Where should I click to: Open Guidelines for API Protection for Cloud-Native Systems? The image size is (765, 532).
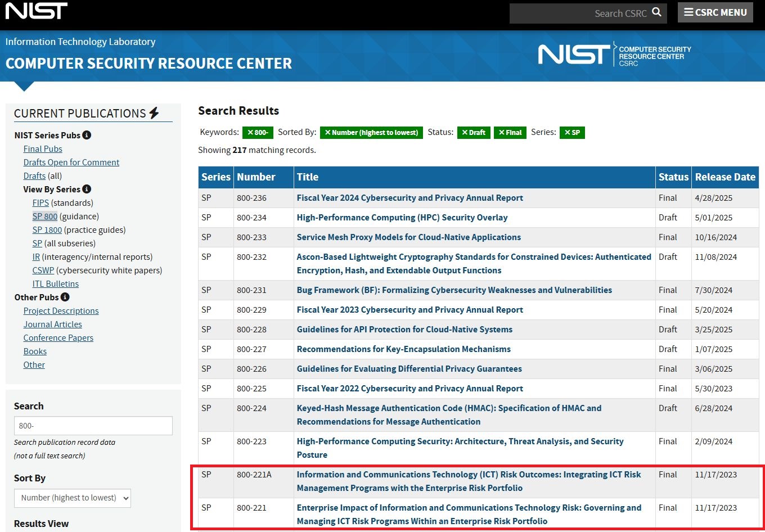point(404,330)
